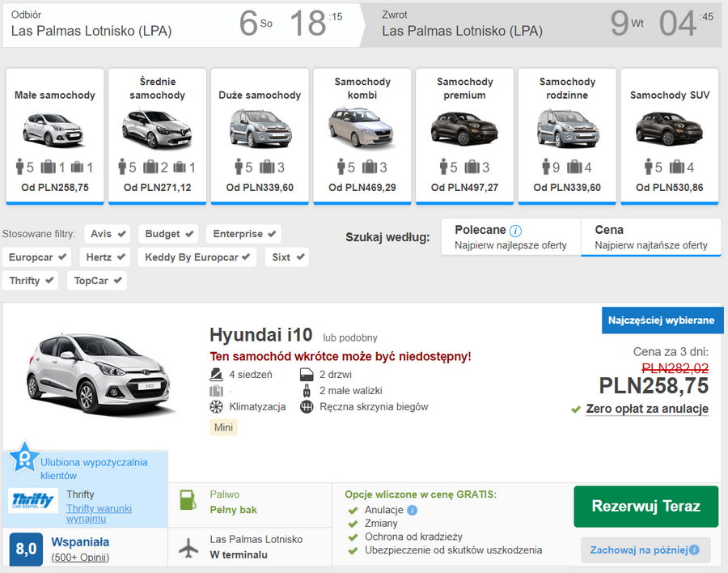The width and height of the screenshot is (728, 573).
Task: Select the Duże samochody category card
Action: coord(260,136)
